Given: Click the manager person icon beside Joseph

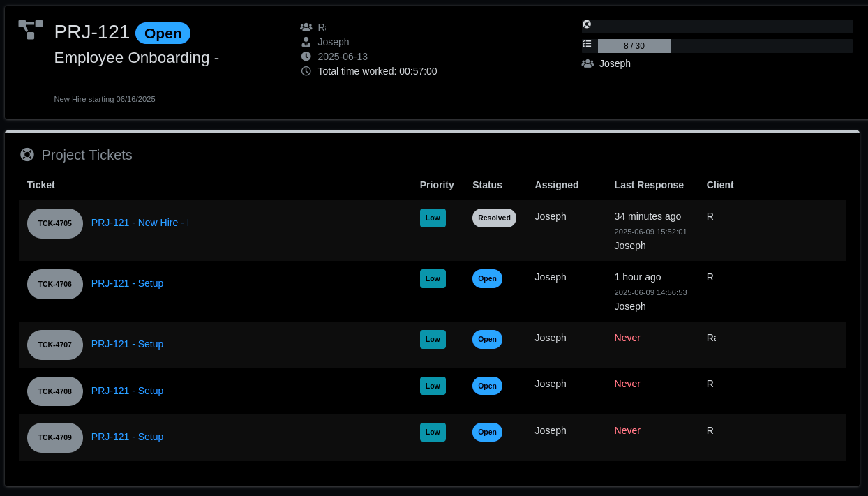Looking at the screenshot, I should click(306, 42).
